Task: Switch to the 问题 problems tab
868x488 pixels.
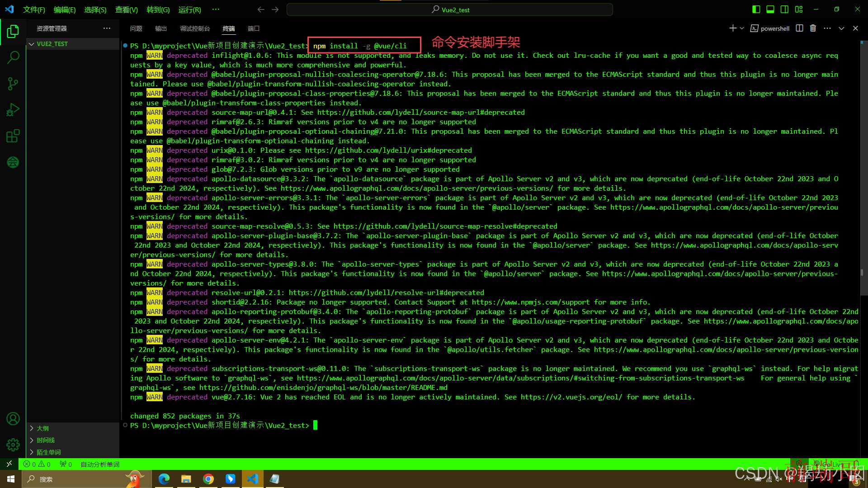Action: 136,28
